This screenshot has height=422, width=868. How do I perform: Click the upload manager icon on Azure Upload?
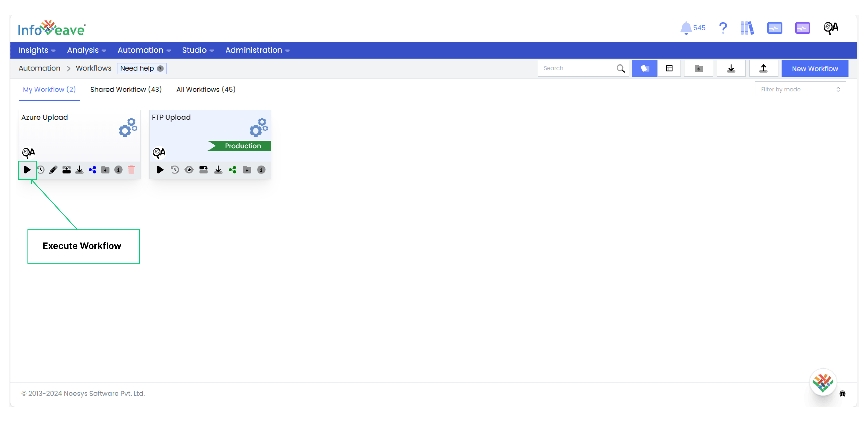pos(67,170)
